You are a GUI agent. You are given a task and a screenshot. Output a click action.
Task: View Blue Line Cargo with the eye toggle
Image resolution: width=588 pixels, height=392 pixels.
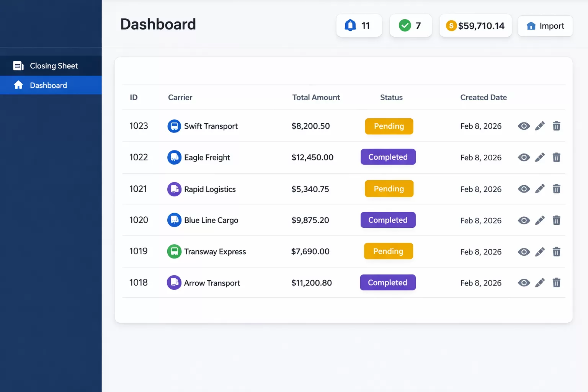coord(523,220)
